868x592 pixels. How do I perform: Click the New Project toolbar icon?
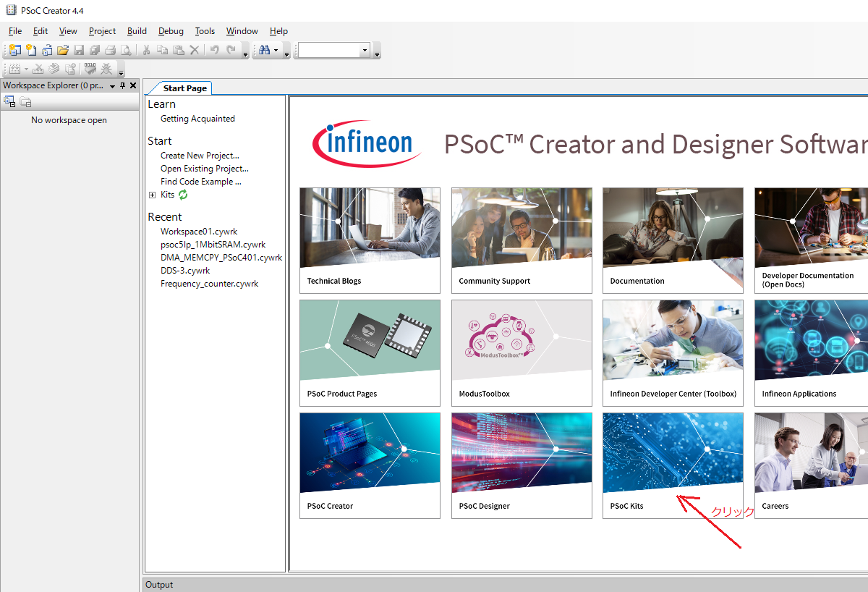tap(15, 50)
